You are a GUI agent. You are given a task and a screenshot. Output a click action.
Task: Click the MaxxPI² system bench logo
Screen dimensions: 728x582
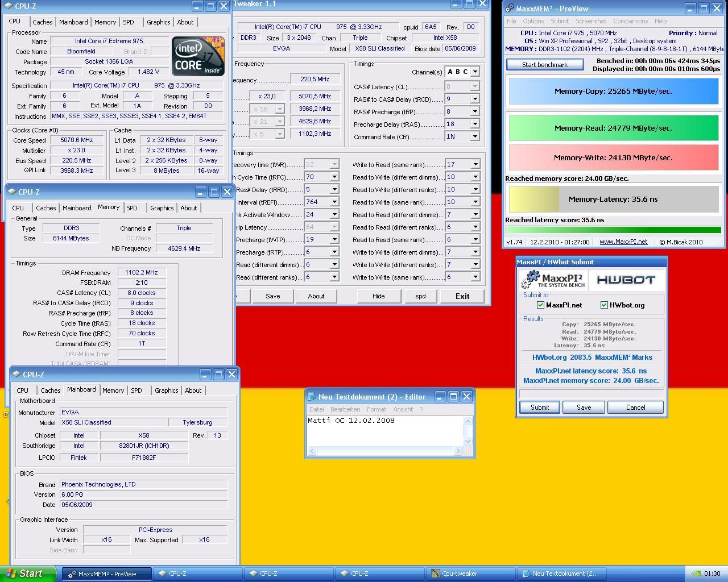point(553,280)
